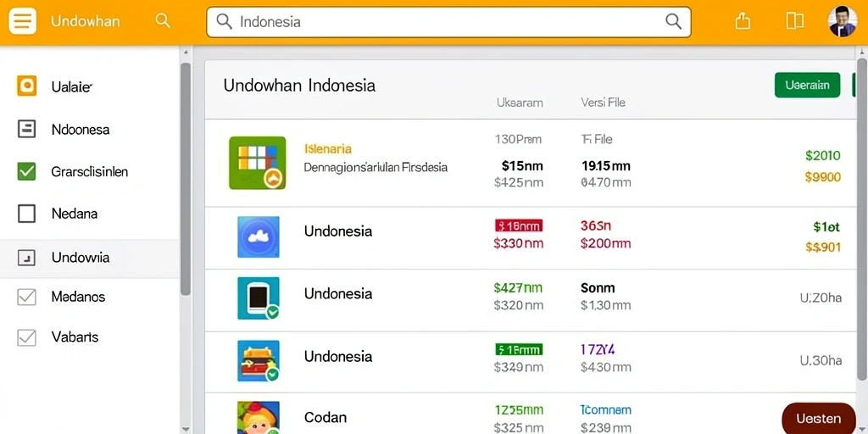868x434 pixels.
Task: Open the book reader icon in header
Action: [794, 21]
